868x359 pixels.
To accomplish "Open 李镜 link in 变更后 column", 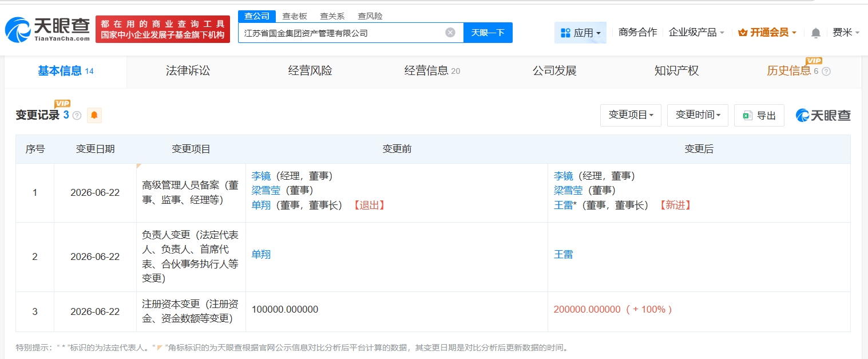I will click(564, 176).
